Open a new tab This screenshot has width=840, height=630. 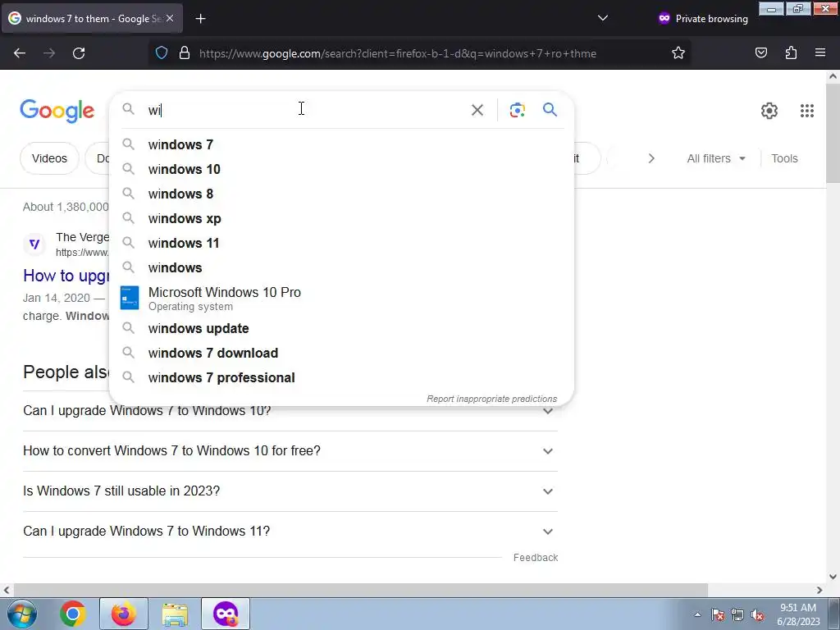point(200,19)
